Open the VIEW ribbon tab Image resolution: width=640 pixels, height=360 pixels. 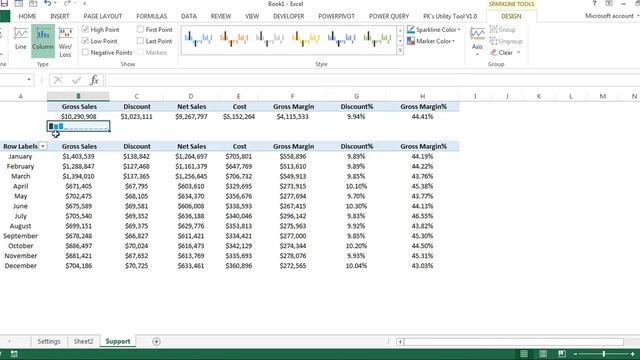(x=252, y=16)
